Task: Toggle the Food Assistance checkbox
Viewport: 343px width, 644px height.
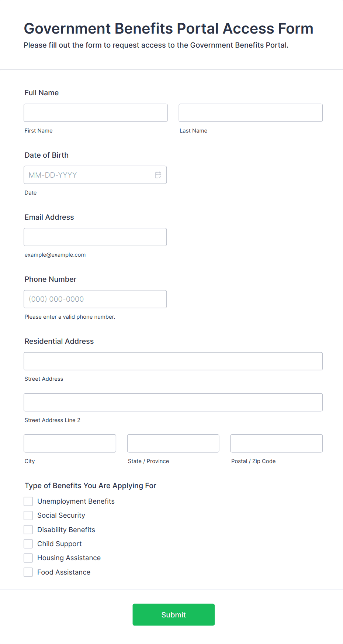Action: tap(28, 572)
